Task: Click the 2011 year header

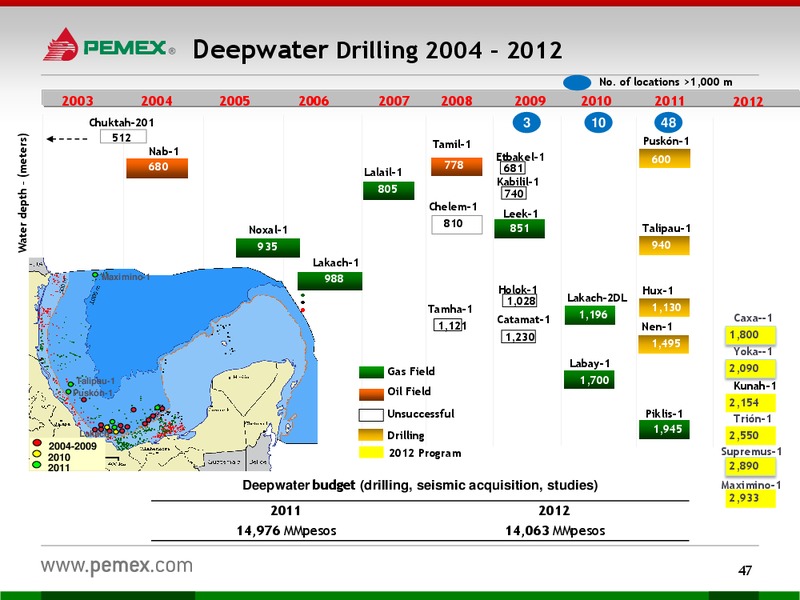Action: coord(669,101)
